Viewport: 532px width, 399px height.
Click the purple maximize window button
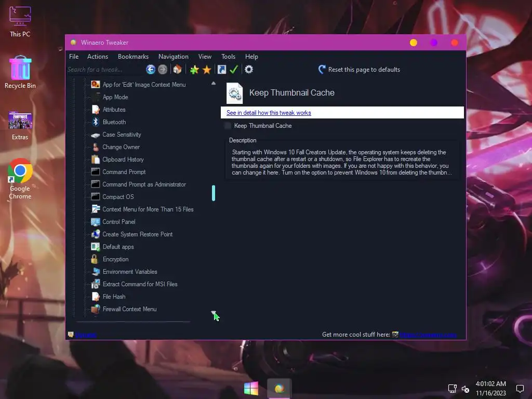coord(434,43)
